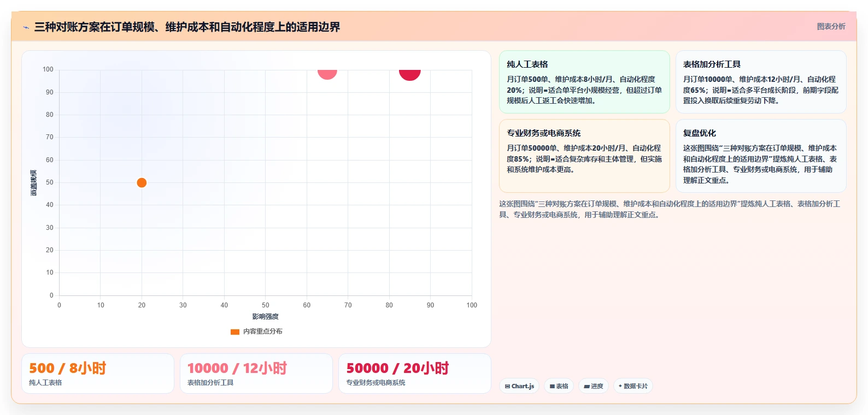This screenshot has height=415, width=868.
Task: Click the 表格加分析工具 label under 10000 / 12小时
Action: tap(210, 383)
